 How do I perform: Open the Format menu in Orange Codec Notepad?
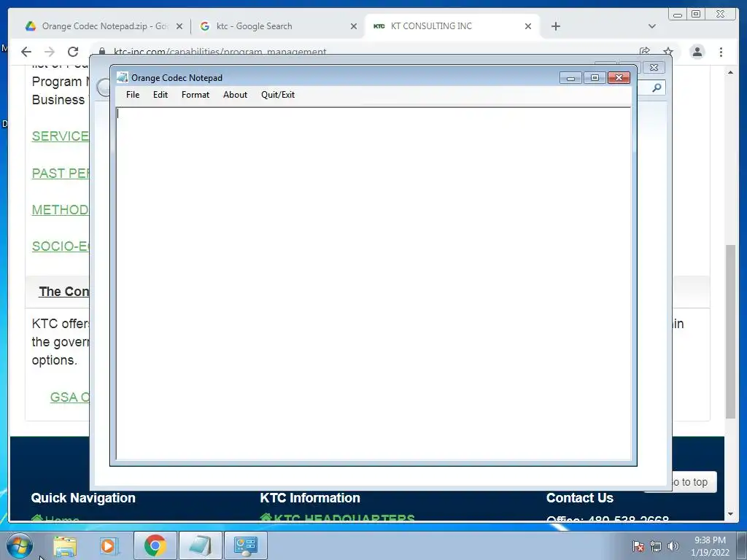point(196,95)
